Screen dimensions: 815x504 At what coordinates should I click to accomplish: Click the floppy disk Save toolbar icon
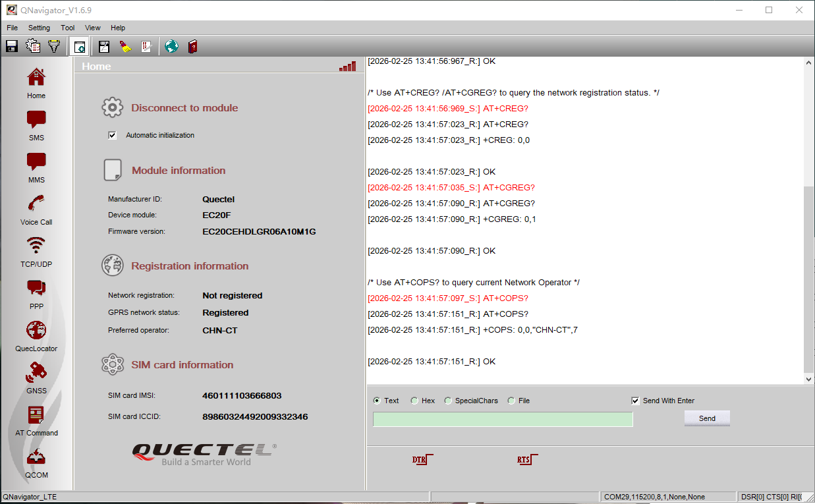click(12, 46)
